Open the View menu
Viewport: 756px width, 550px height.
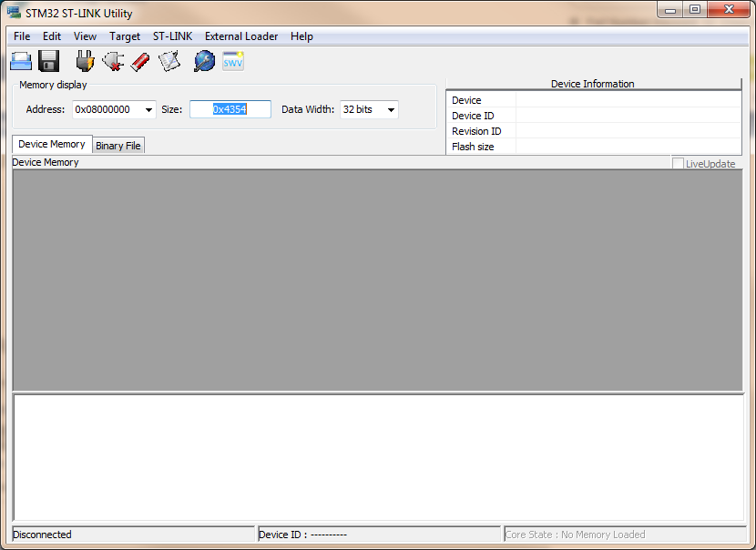[85, 36]
